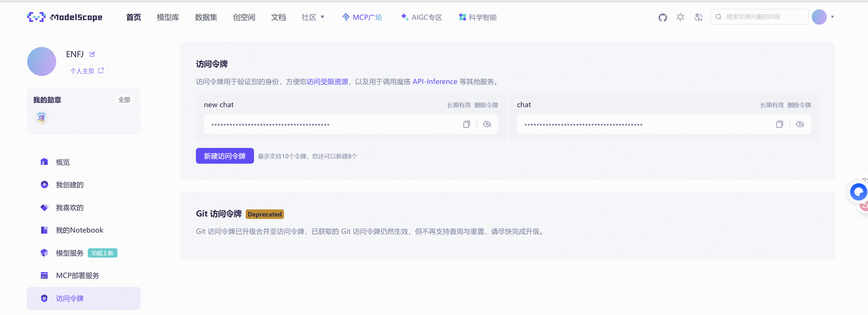Open the GitHub icon in header

[x=662, y=17]
